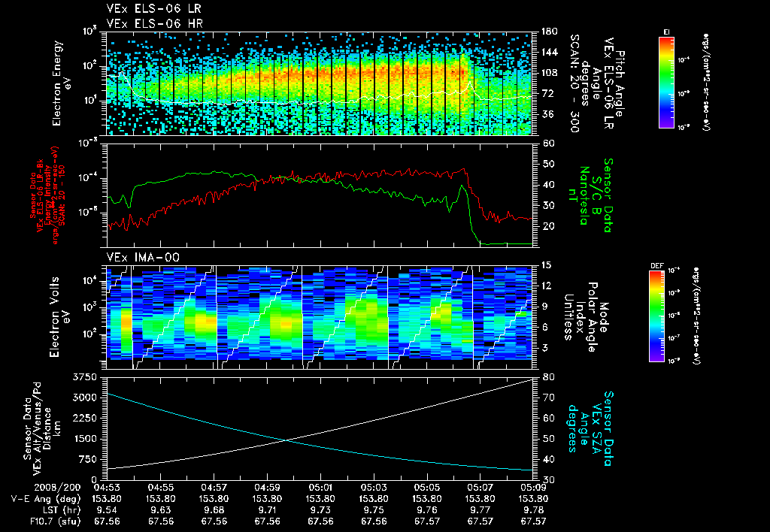Click the altitude axis tick '3750'
The height and width of the screenshot is (532, 770).
click(x=84, y=377)
